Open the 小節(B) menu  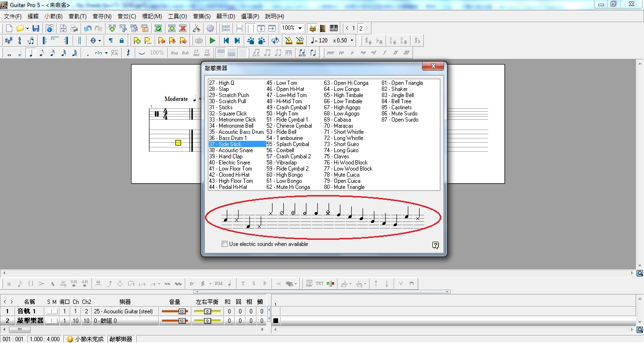click(x=53, y=16)
